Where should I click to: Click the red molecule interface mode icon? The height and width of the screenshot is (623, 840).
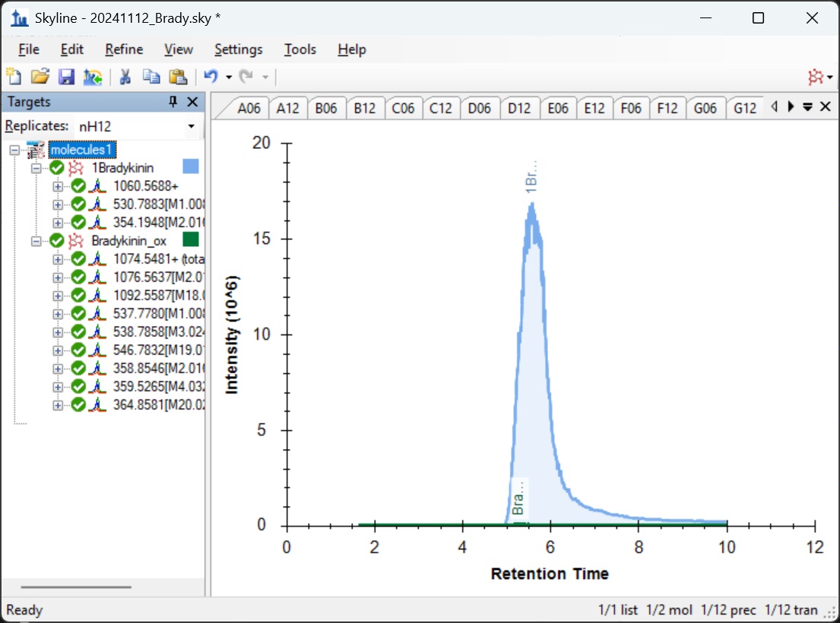[816, 77]
